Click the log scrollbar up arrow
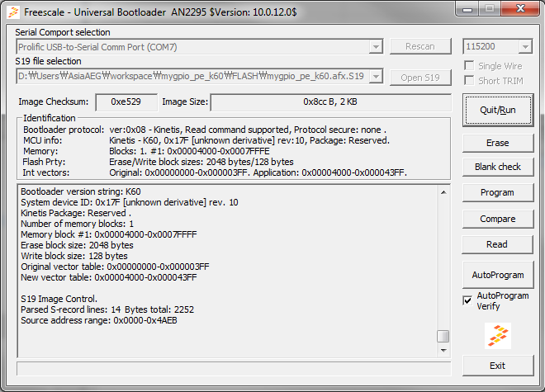The height and width of the screenshot is (392, 545). [x=443, y=192]
